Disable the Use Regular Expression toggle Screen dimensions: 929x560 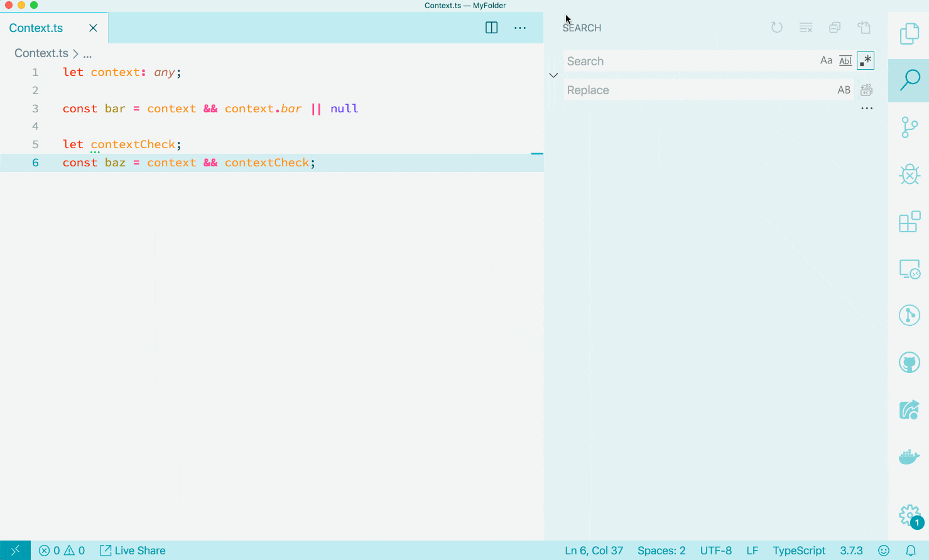(866, 60)
